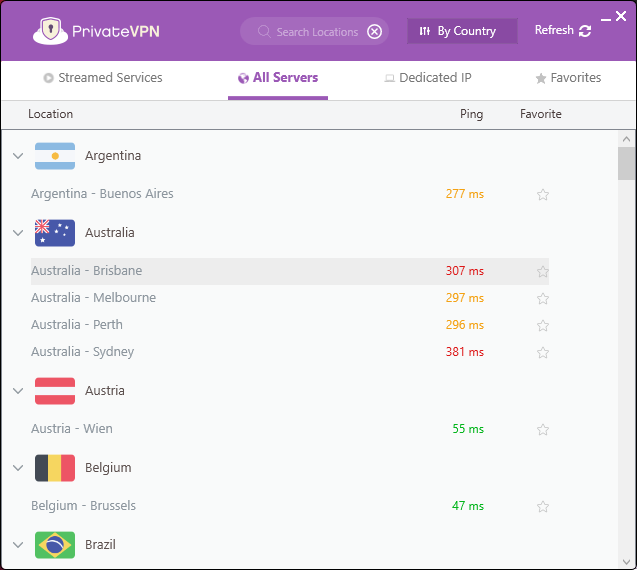Screen dimensions: 637x570
Task: Click the Austria country name
Action: [x=105, y=391]
